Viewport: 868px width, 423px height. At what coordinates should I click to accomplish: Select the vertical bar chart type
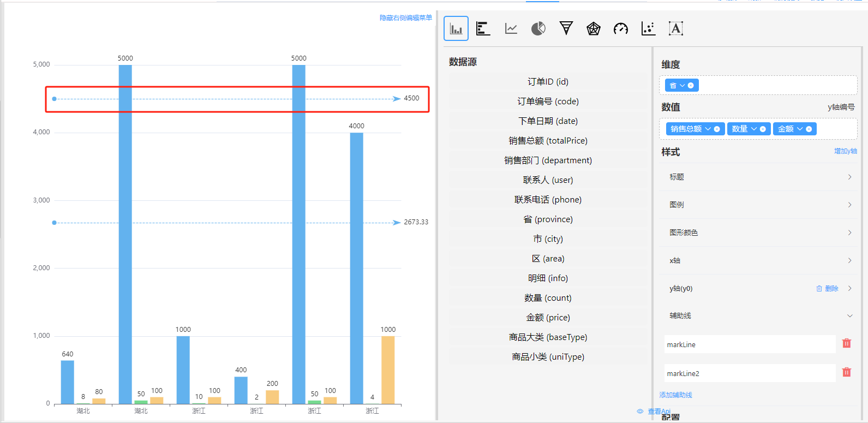point(456,28)
